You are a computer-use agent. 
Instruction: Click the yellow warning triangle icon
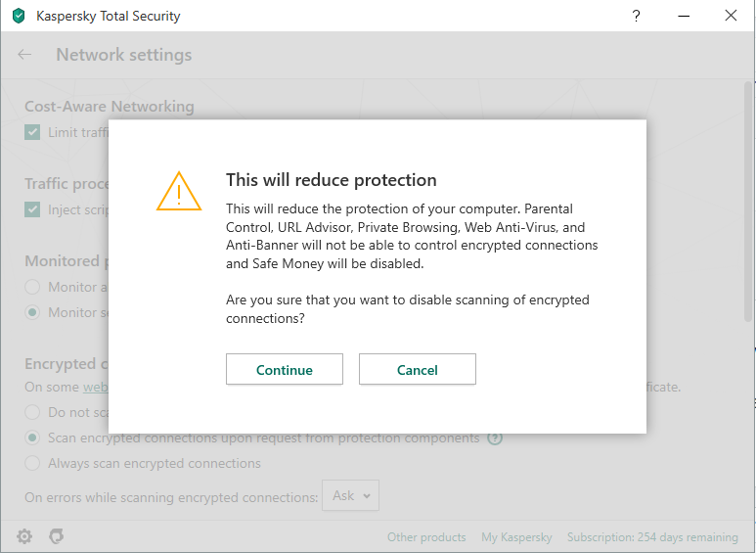click(178, 192)
